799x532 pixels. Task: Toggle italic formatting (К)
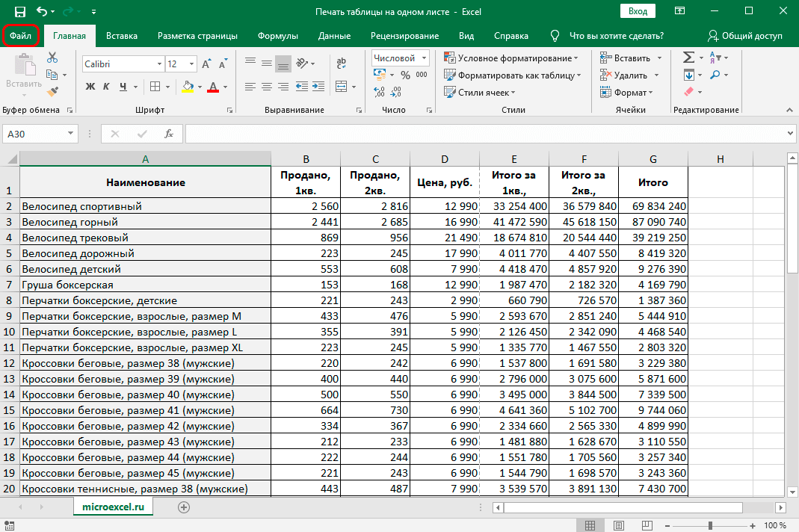click(107, 87)
